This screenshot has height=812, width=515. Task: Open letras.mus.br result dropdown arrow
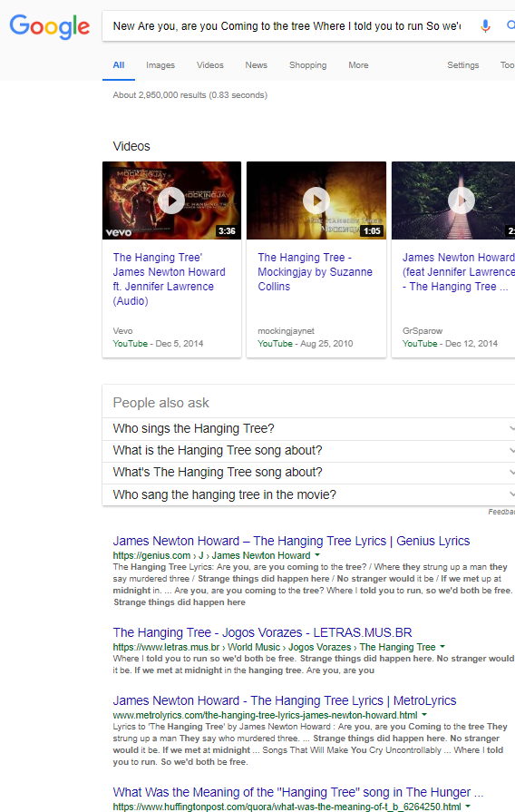[442, 647]
